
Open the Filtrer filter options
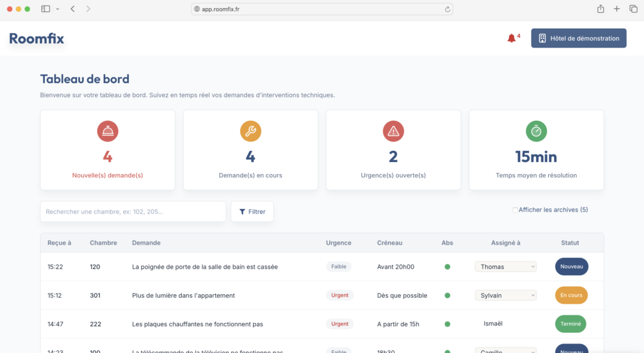[252, 212]
